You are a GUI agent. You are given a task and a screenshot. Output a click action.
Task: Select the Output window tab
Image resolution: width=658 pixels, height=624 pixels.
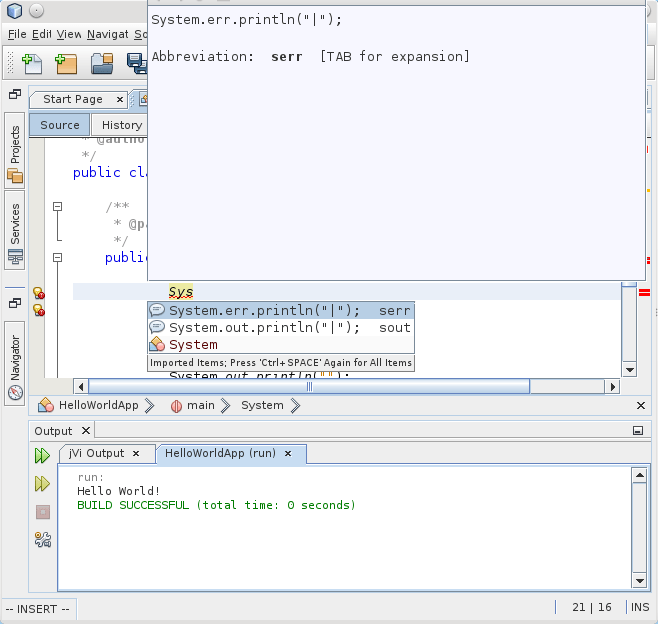(x=53, y=431)
